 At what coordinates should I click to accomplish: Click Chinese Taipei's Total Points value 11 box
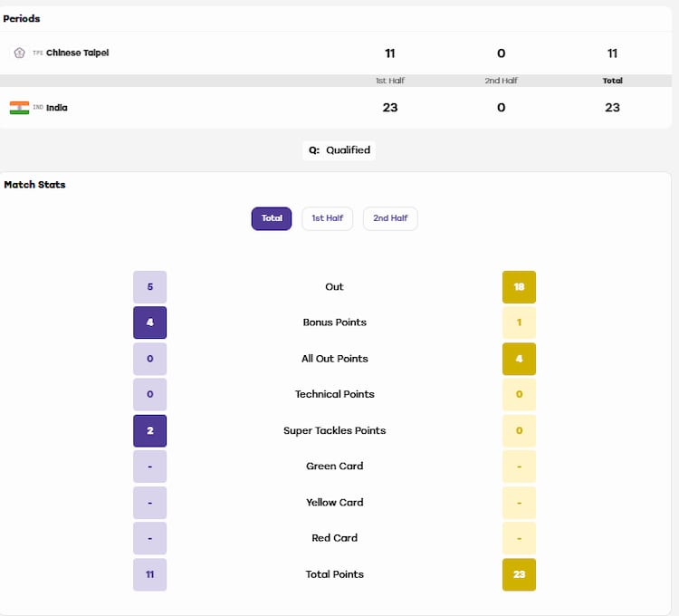click(x=149, y=574)
